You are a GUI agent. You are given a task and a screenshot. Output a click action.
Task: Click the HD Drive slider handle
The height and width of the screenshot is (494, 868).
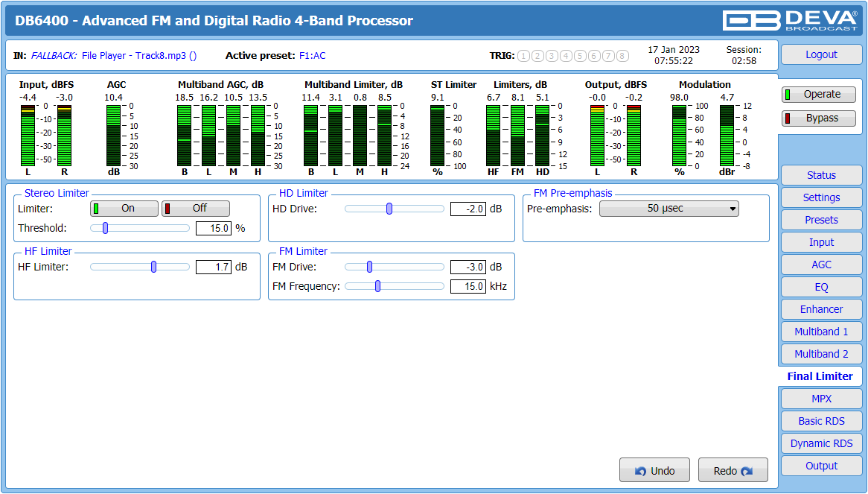click(389, 209)
